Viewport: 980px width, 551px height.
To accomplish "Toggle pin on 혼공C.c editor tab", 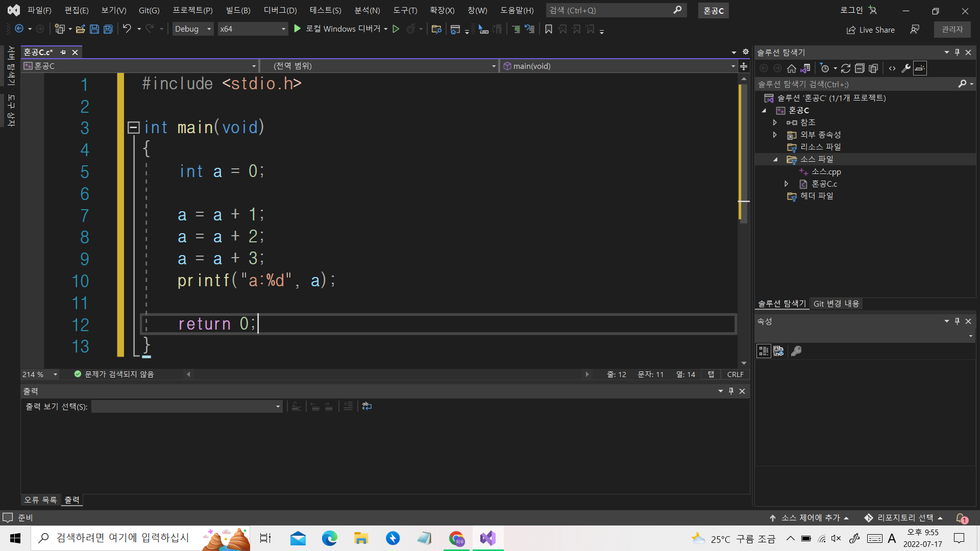I will tap(63, 53).
